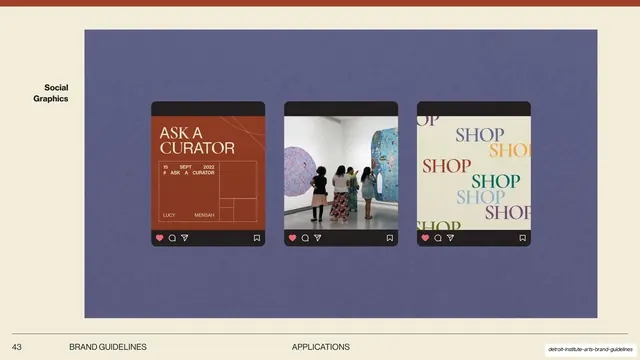Click comment icon on Ask a Curator post
Image resolution: width=640 pixels, height=360 pixels.
[x=172, y=238]
